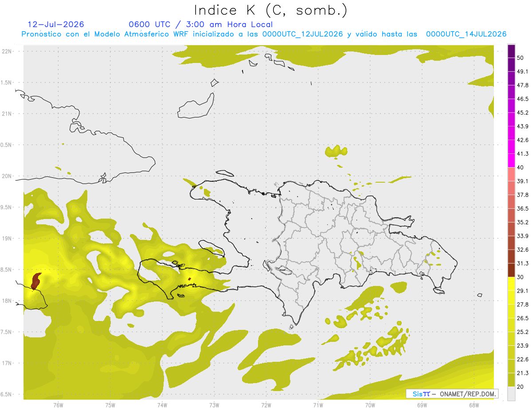Click the salmon legend swatch between 39.1 and 40

click(x=511, y=174)
